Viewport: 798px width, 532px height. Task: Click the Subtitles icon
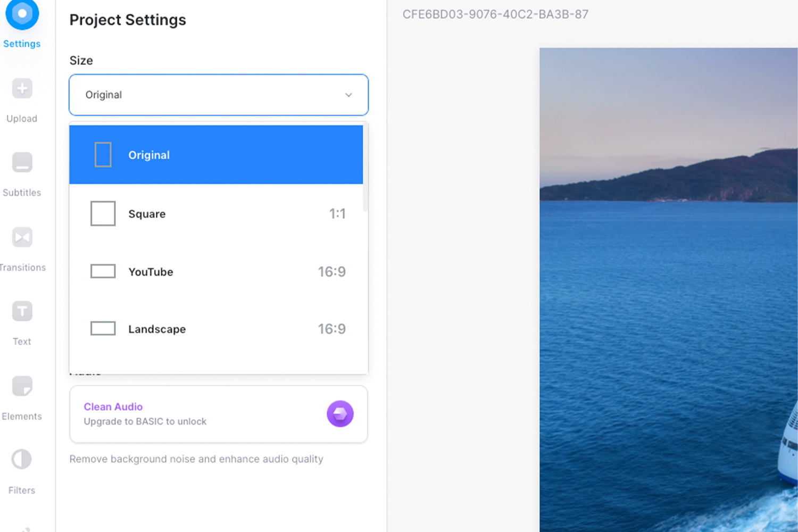pos(21,163)
